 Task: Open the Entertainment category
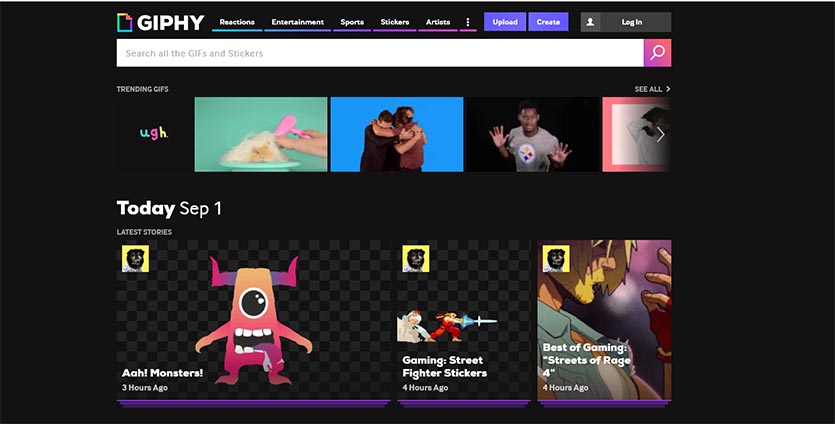298,22
